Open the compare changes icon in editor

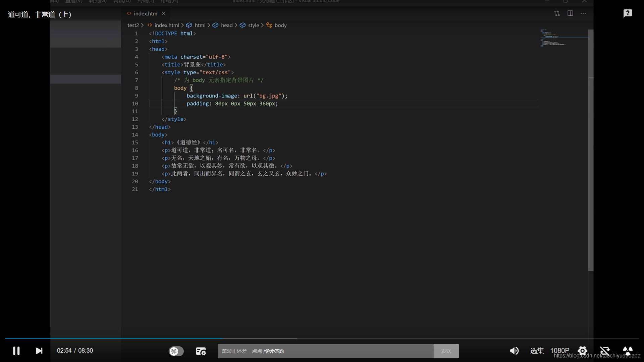click(557, 13)
